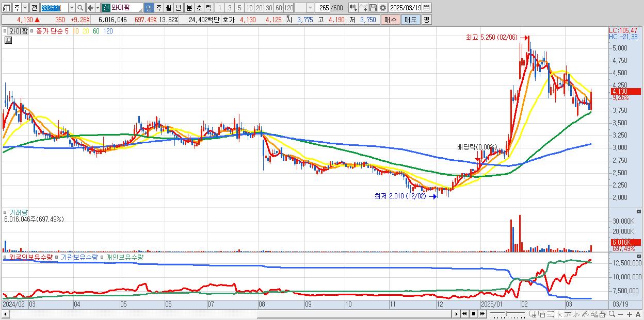
Task: Toggle the 전 button
Action: [34, 8]
